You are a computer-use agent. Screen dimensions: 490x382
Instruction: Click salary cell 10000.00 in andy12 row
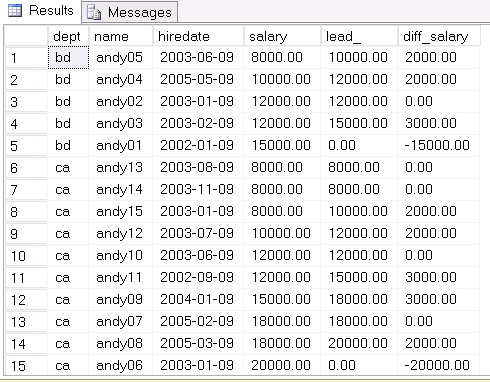pyautogui.click(x=281, y=233)
